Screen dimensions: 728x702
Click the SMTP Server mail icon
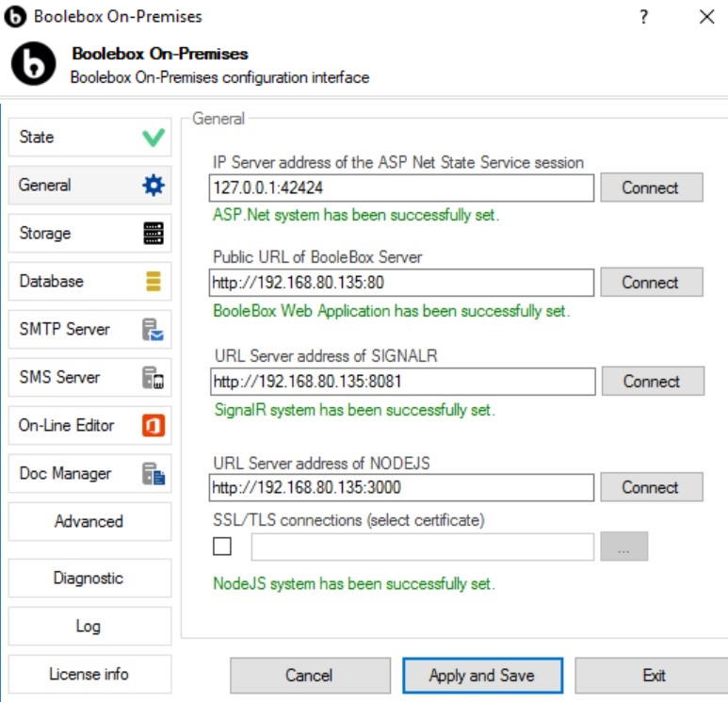[x=153, y=330]
